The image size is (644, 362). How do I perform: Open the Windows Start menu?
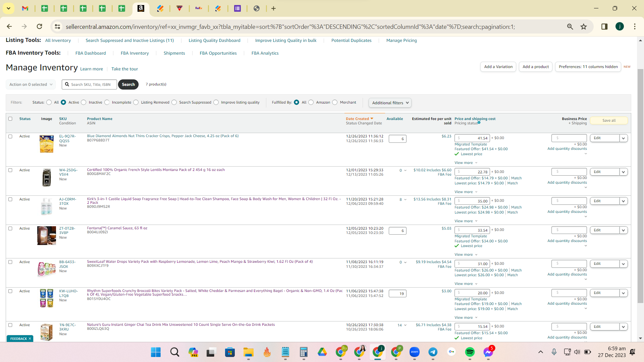point(156,352)
